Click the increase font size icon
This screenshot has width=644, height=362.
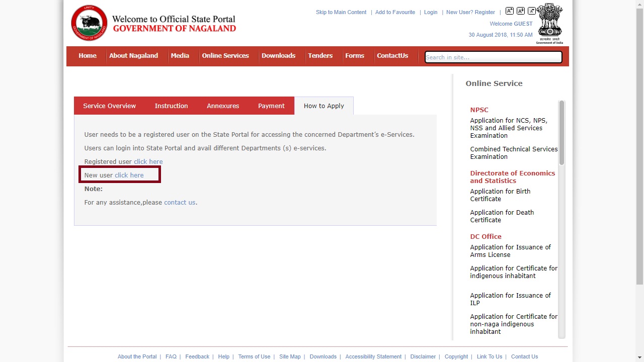(510, 11)
